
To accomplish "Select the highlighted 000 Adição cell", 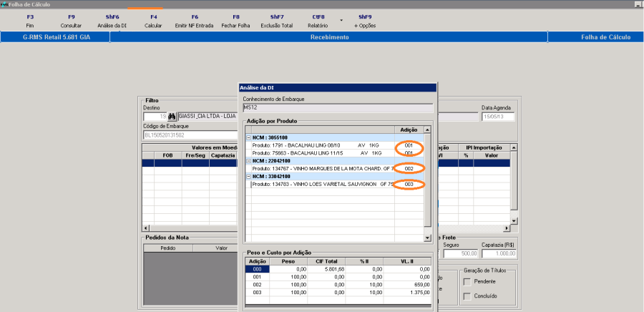I will [x=258, y=269].
